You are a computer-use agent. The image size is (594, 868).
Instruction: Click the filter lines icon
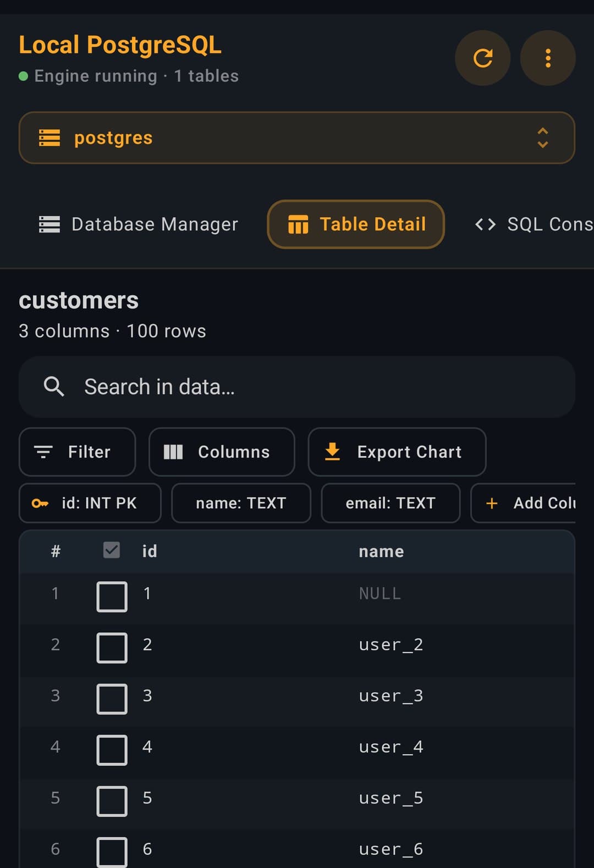(x=43, y=452)
